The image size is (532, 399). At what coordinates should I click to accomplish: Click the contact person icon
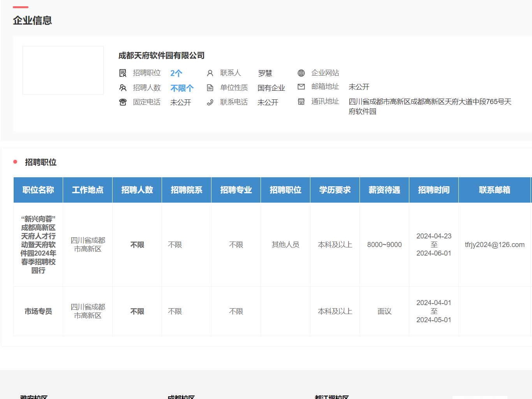tap(210, 73)
